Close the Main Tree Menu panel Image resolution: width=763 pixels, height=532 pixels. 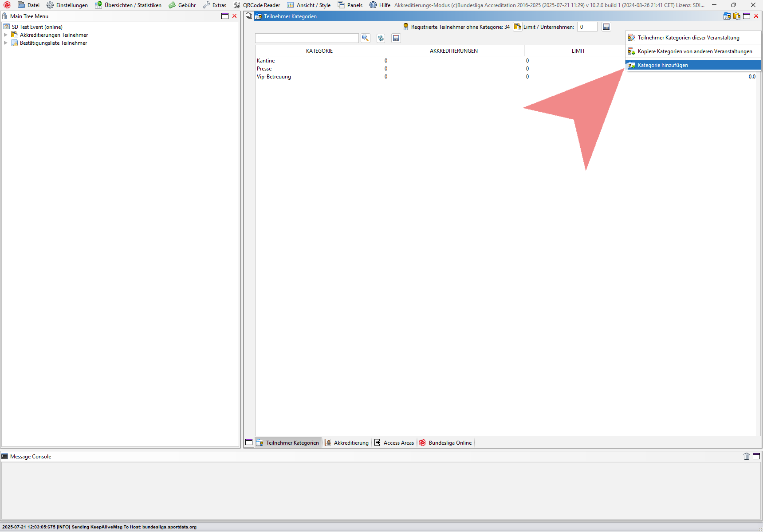235,16
